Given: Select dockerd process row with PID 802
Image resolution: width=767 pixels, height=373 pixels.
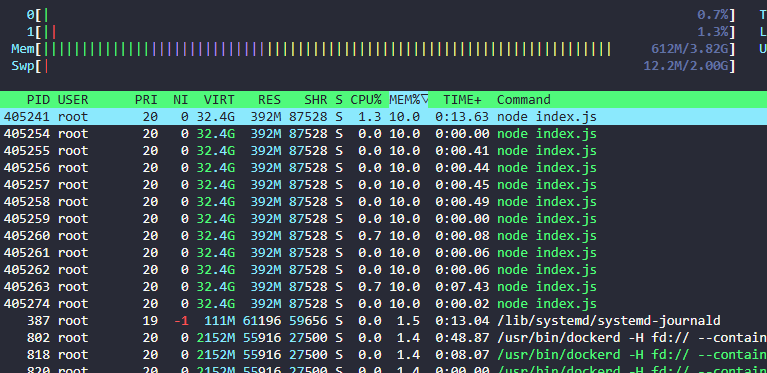Looking at the screenshot, I should click(384, 338).
